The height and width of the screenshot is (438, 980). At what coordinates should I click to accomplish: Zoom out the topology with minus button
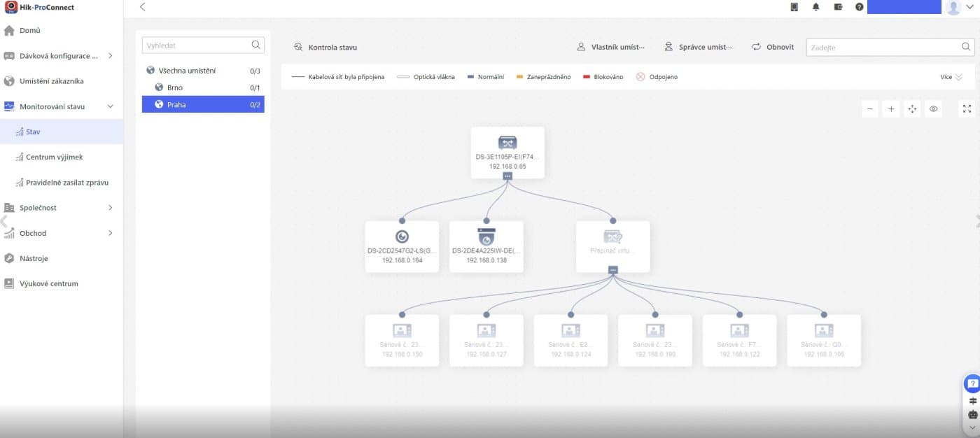(x=869, y=109)
